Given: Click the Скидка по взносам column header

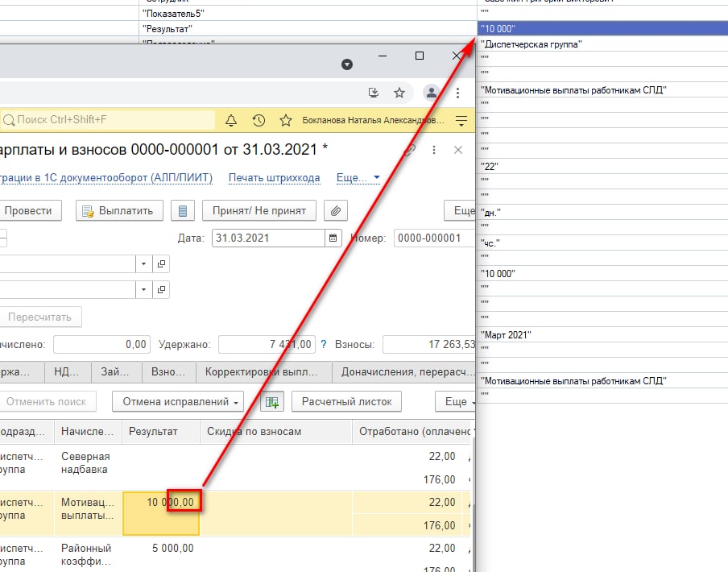Looking at the screenshot, I should [275, 431].
